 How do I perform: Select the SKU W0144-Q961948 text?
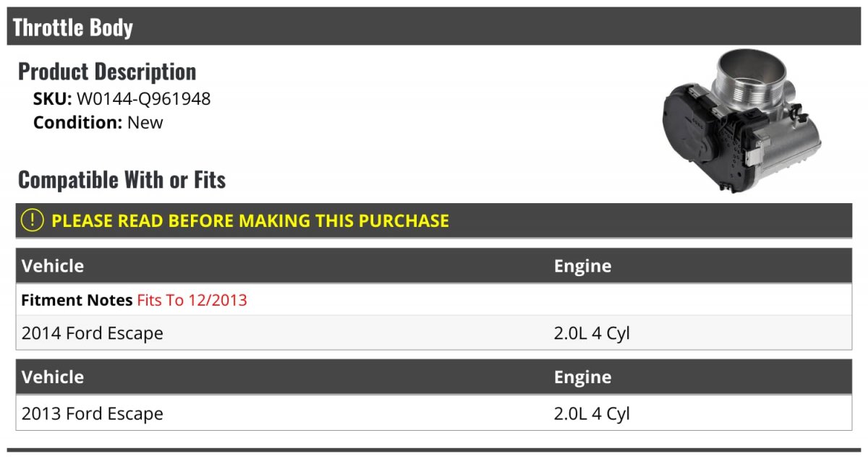click(x=122, y=99)
